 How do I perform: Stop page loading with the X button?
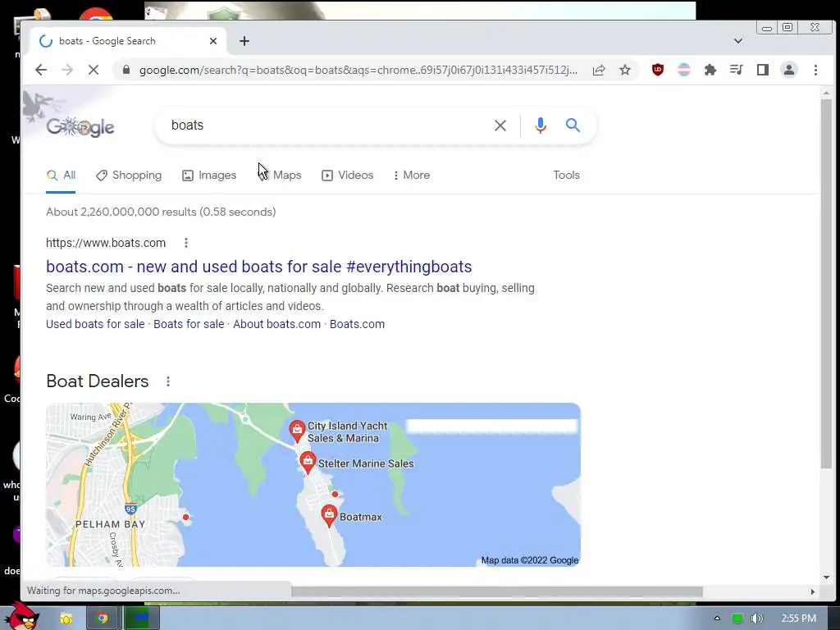[x=94, y=70]
